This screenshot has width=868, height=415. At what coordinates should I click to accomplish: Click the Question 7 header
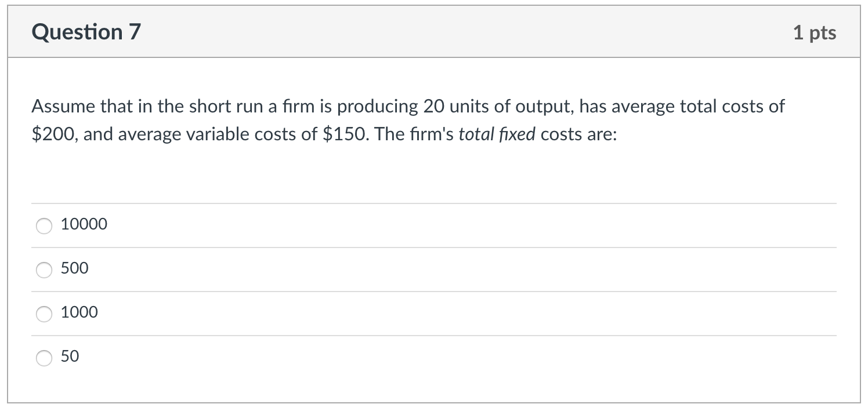point(85,32)
